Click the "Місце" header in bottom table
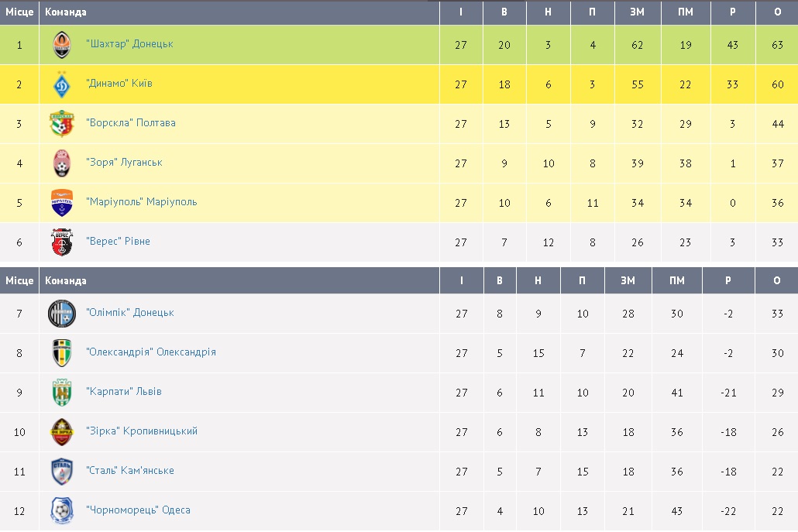The image size is (798, 532). click(19, 281)
